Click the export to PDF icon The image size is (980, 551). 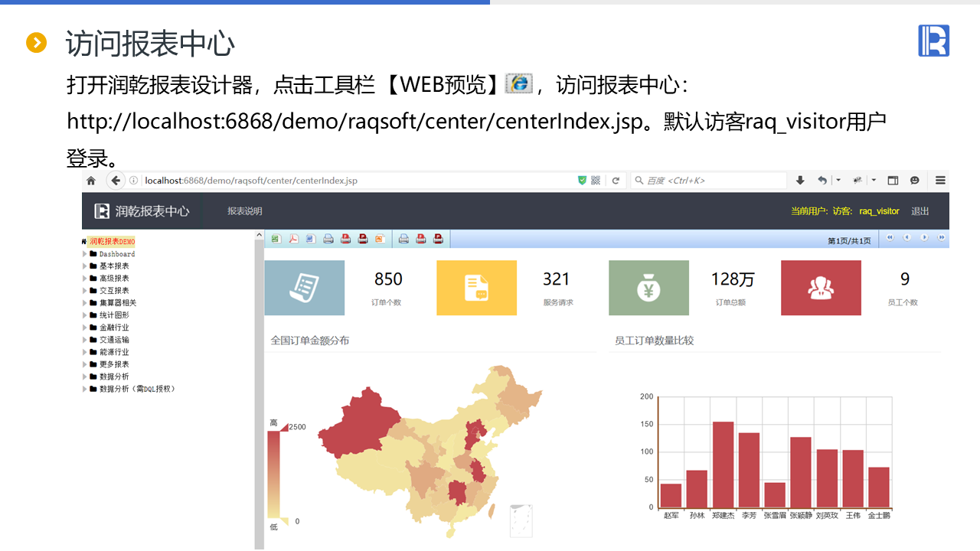pos(293,239)
